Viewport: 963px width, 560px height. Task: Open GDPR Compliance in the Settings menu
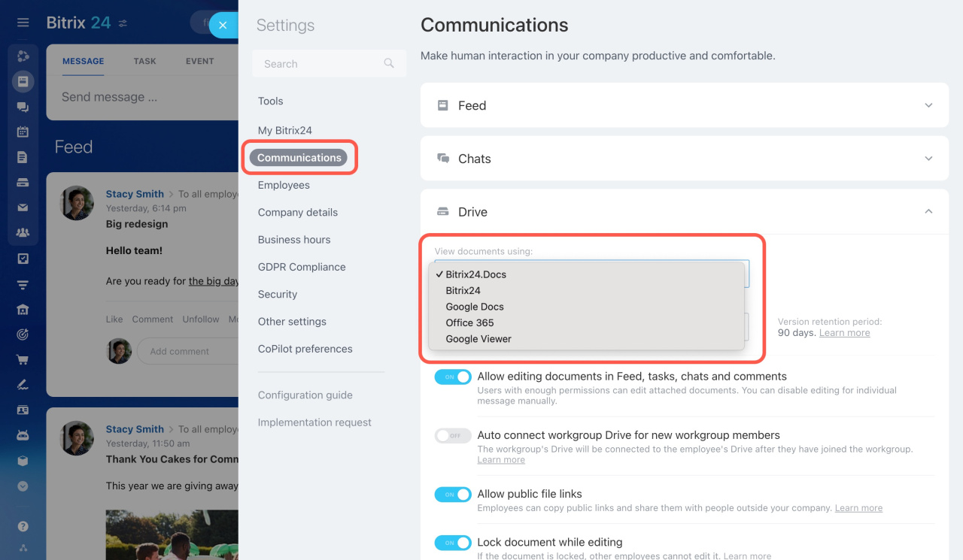[302, 267]
